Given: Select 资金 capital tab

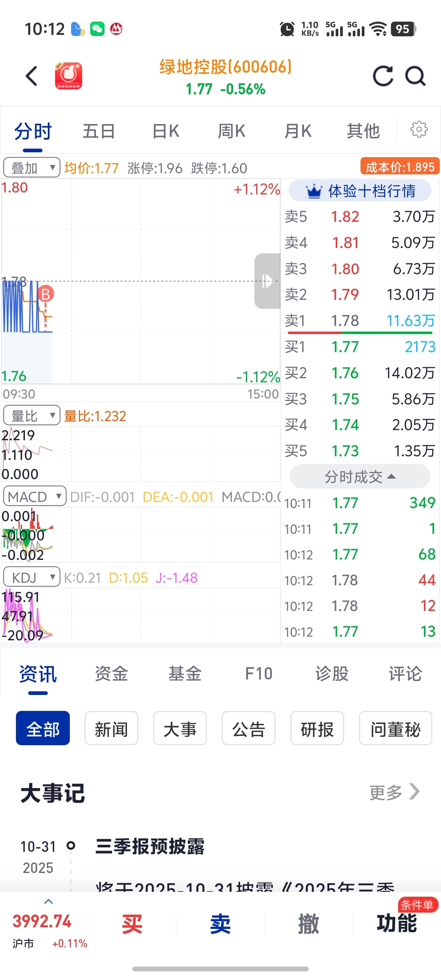Looking at the screenshot, I should click(x=111, y=674).
